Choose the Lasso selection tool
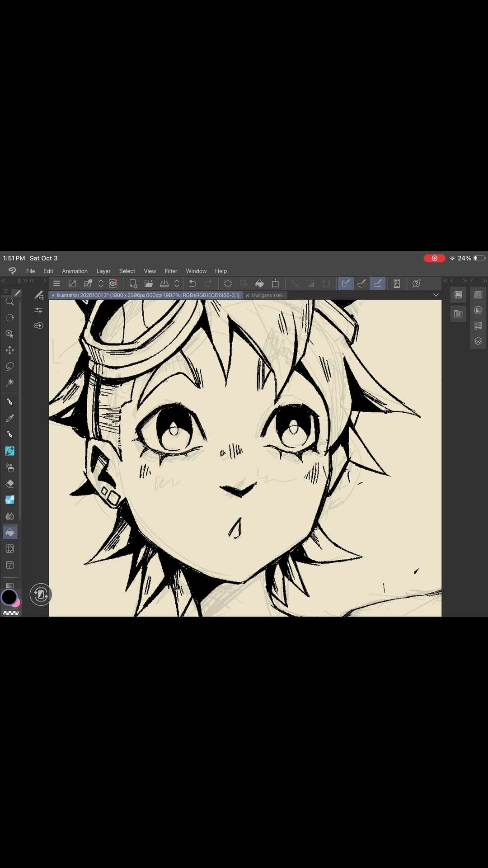The width and height of the screenshot is (488, 868). click(9, 367)
